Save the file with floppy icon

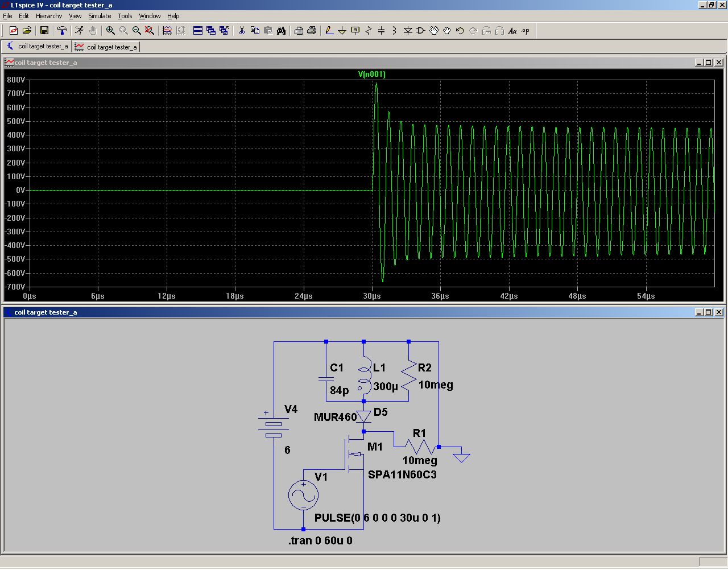click(44, 31)
